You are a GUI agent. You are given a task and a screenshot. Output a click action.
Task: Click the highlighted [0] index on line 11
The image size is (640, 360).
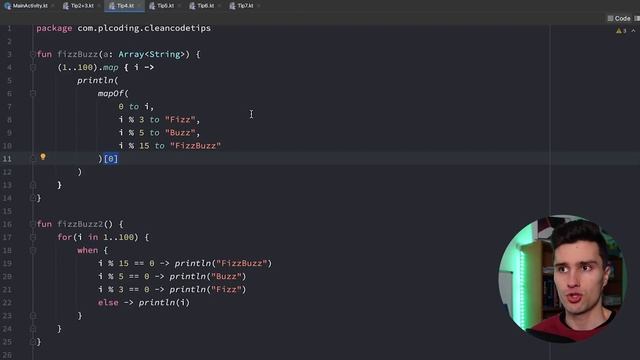[111, 159]
